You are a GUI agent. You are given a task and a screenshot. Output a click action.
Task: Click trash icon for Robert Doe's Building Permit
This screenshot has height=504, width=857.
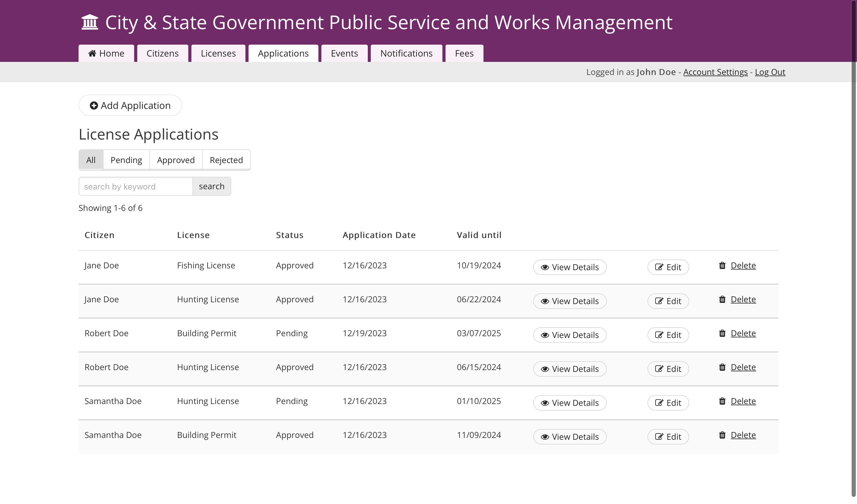(x=722, y=334)
